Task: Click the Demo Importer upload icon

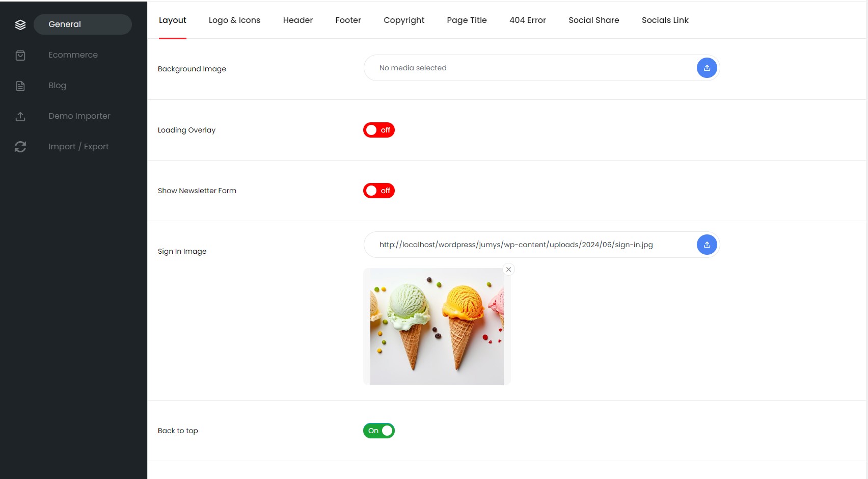Action: (x=20, y=116)
